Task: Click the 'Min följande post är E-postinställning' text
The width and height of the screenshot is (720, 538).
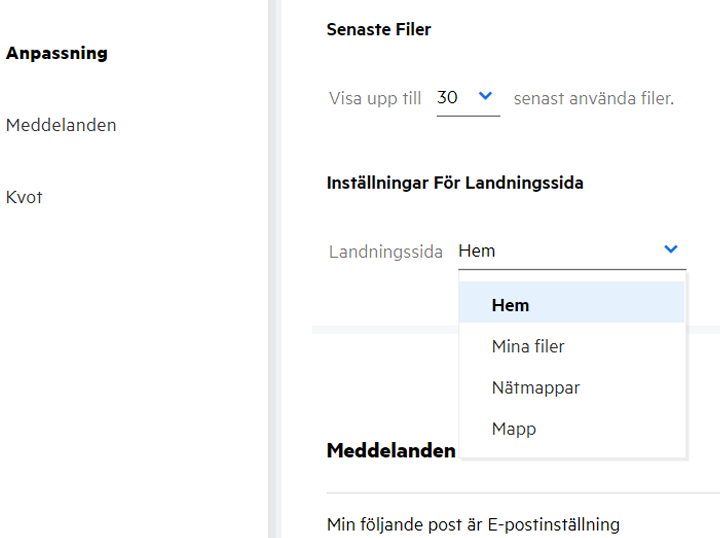Action: (473, 524)
